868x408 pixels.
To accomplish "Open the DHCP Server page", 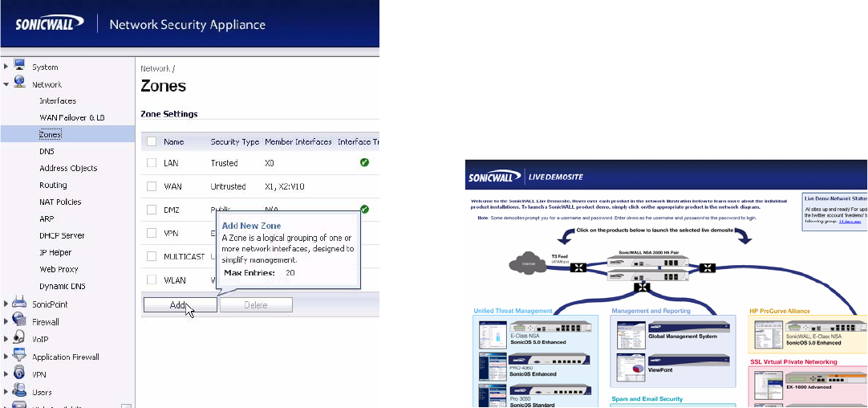I will [x=62, y=235].
